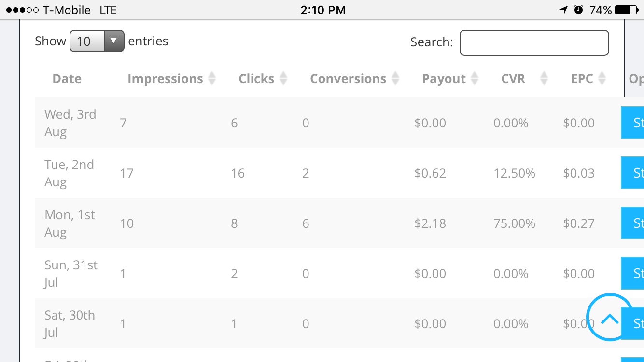This screenshot has width=644, height=362.
Task: Sort table by Clicks arrows
Action: tap(283, 79)
